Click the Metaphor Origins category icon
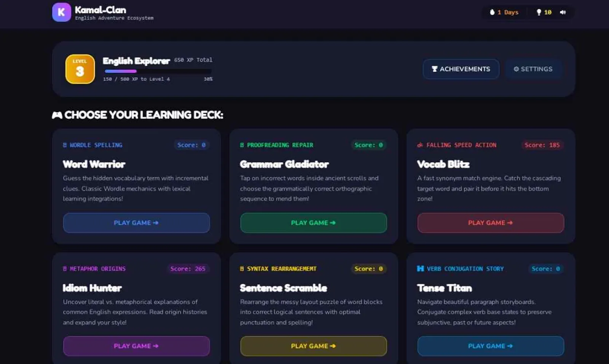The height and width of the screenshot is (364, 609). point(65,269)
